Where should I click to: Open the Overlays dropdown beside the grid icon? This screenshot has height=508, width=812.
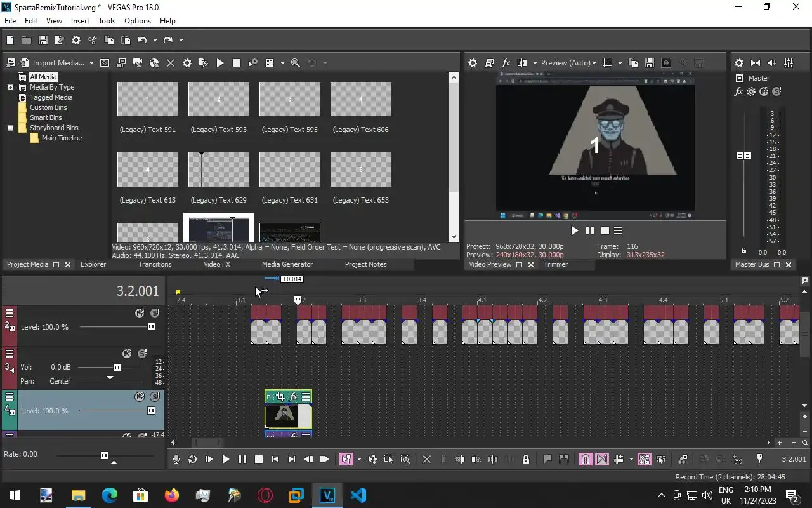(x=620, y=63)
